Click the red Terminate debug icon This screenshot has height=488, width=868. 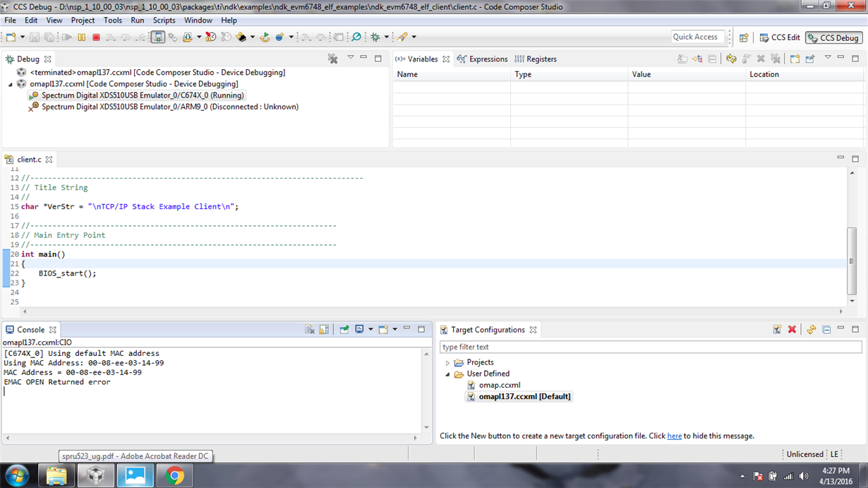(96, 37)
